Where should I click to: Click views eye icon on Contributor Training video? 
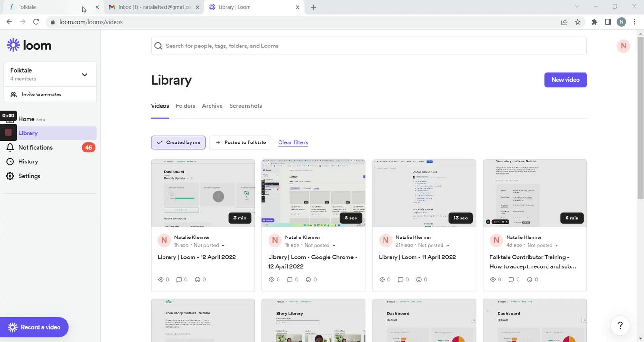[x=493, y=280]
